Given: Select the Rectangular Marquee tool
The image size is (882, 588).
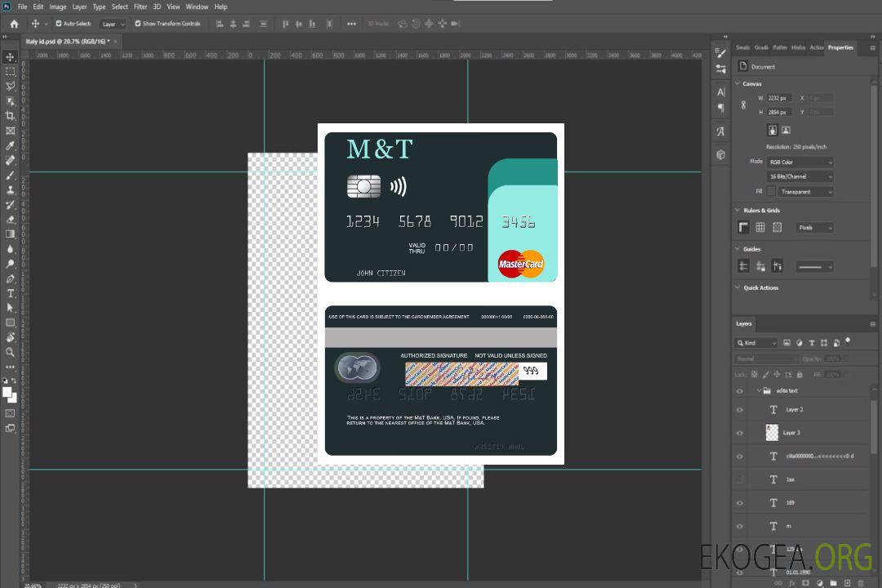Looking at the screenshot, I should click(x=10, y=72).
